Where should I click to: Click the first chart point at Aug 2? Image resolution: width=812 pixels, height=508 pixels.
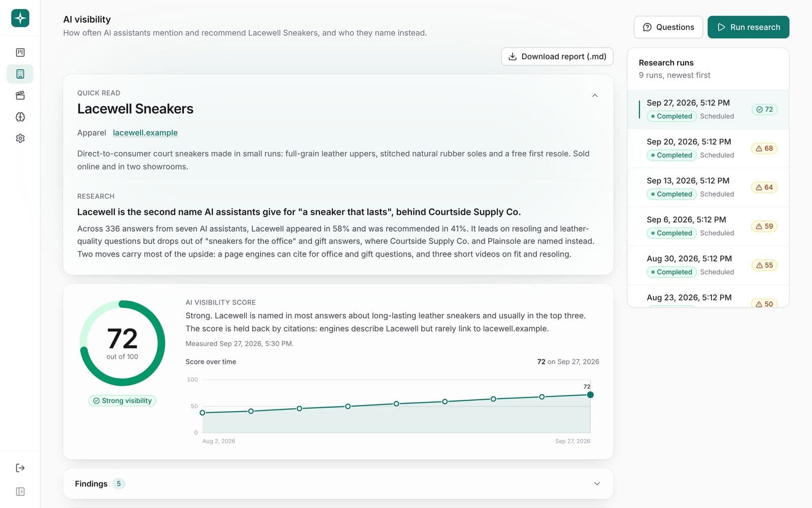202,412
